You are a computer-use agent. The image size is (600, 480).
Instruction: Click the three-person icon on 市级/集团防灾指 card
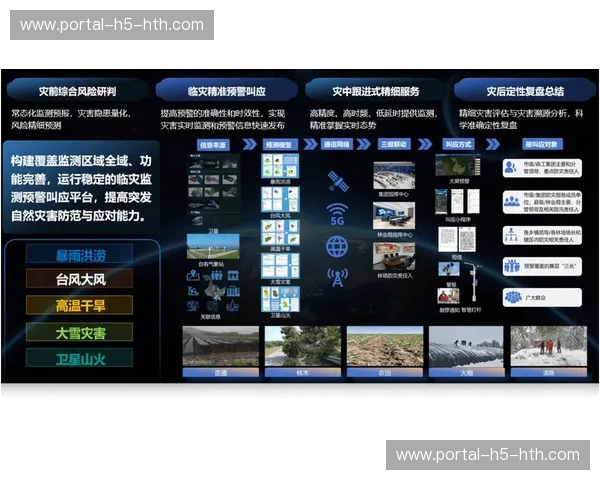tap(512, 201)
